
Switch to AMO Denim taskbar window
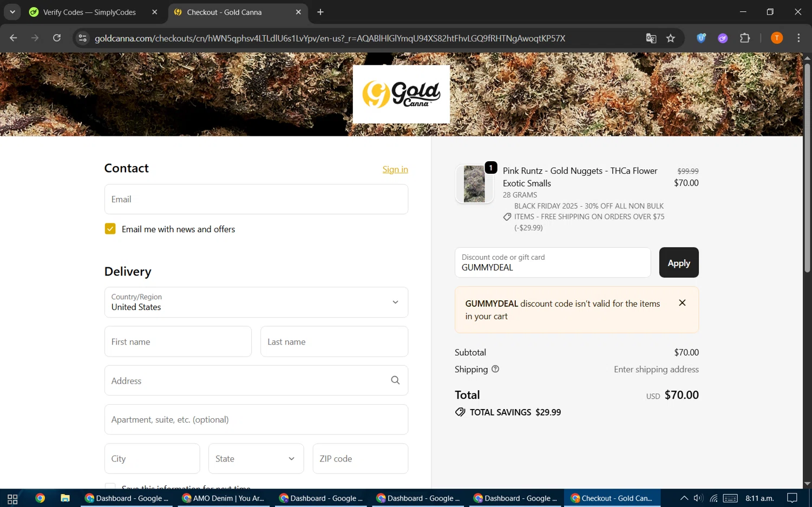point(224,498)
